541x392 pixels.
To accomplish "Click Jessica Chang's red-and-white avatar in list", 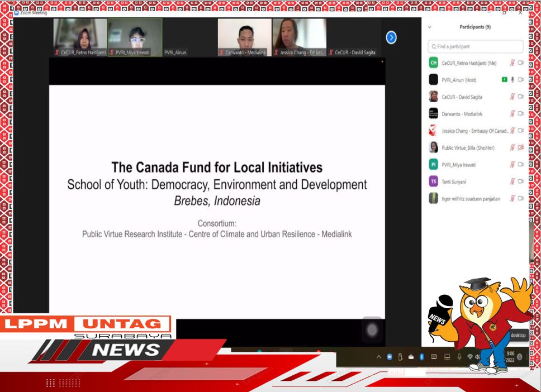I will tap(433, 130).
